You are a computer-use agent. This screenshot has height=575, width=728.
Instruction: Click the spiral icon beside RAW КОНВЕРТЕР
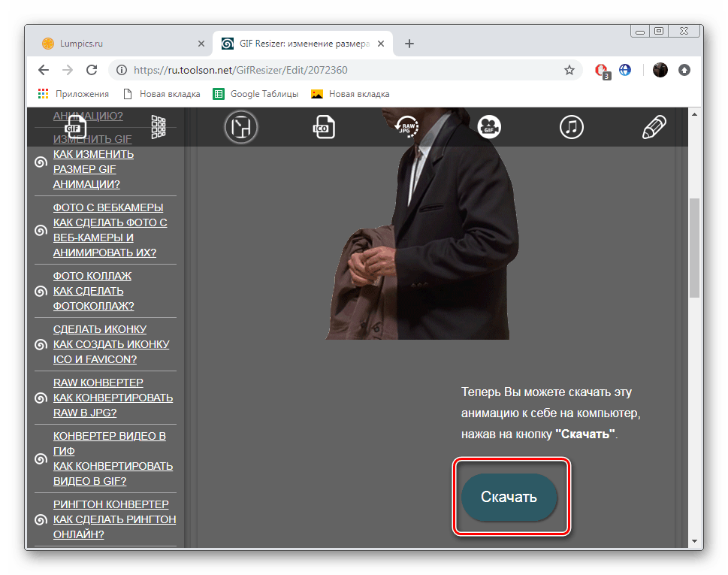pyautogui.click(x=41, y=398)
